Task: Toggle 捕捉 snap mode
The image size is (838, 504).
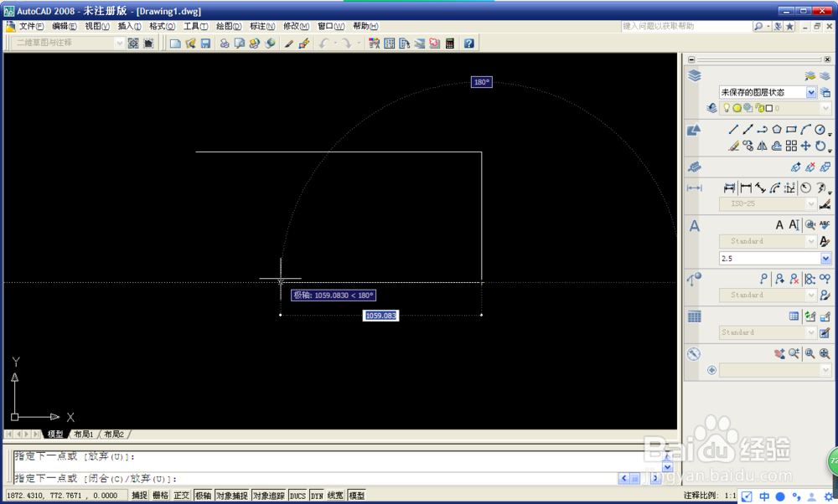Action: coord(139,496)
